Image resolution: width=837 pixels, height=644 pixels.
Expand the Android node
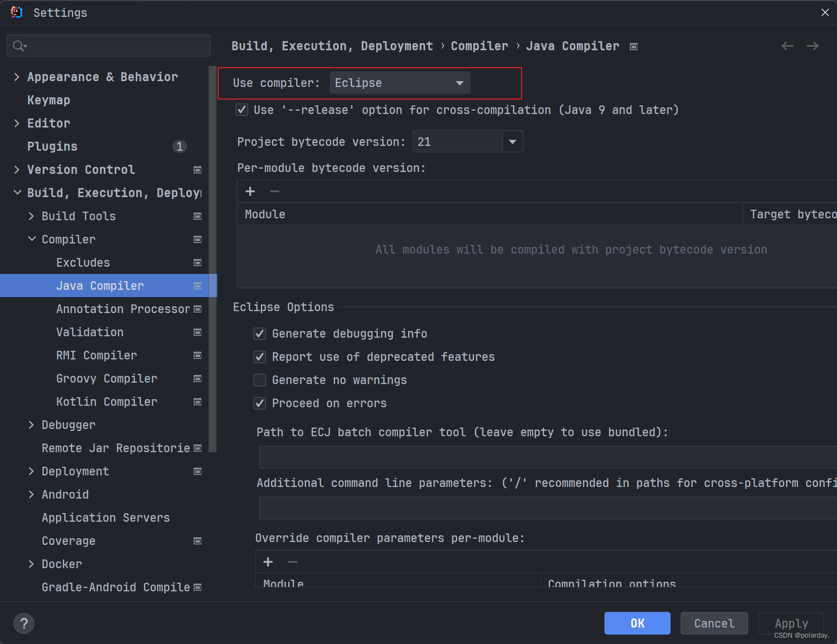(x=31, y=494)
